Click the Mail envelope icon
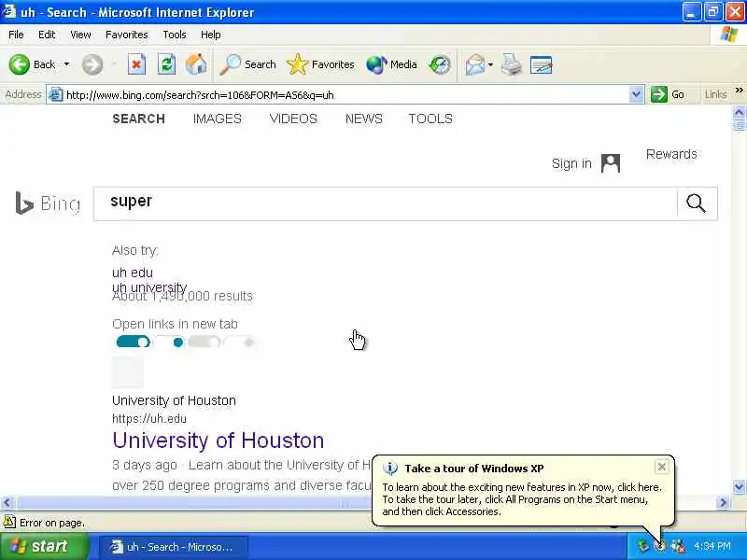The height and width of the screenshot is (560, 747). [475, 64]
